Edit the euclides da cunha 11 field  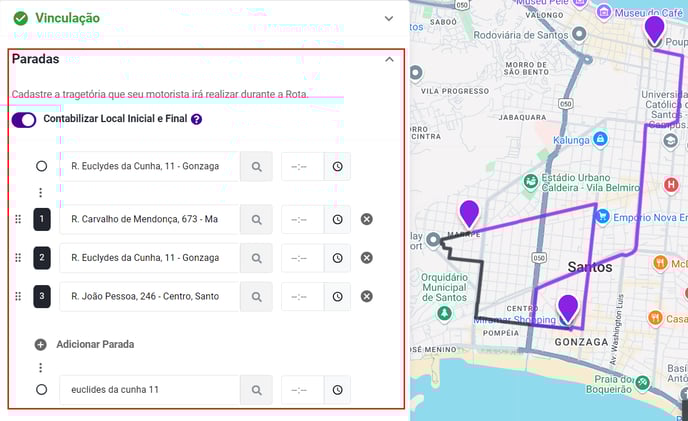coord(150,389)
